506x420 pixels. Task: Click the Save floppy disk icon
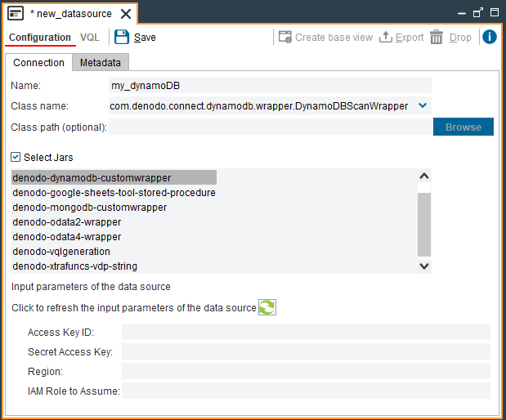coord(122,37)
